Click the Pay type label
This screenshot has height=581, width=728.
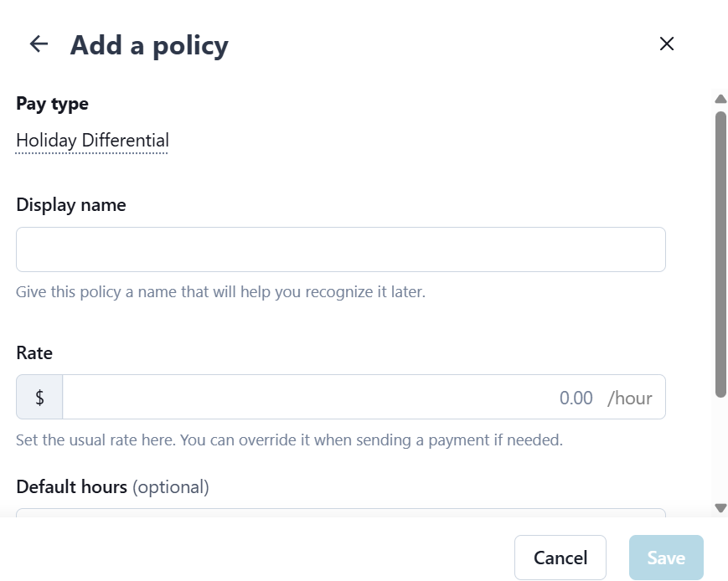(x=52, y=104)
